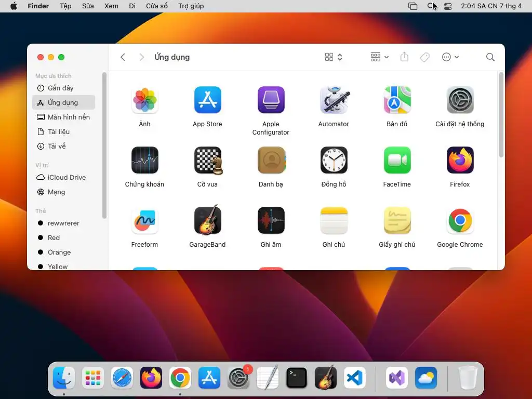Viewport: 532px width, 399px height.
Task: Open the more actions ellipsis menu
Action: click(450, 57)
